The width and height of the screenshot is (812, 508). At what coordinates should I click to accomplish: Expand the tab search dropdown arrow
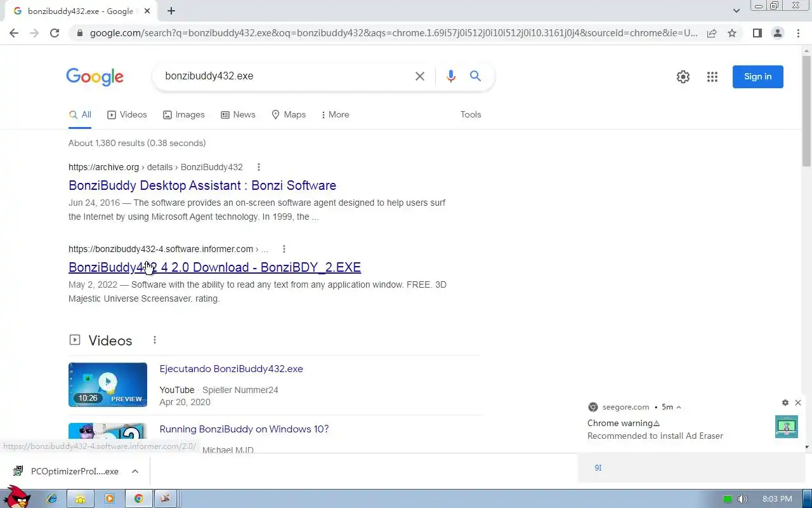(x=737, y=11)
